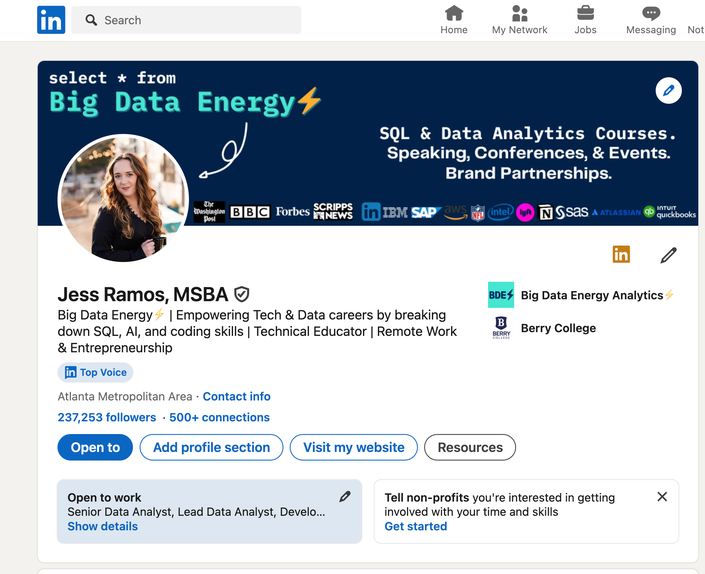Click the SAS logo in banner
The height and width of the screenshot is (574, 705).
pyautogui.click(x=572, y=212)
